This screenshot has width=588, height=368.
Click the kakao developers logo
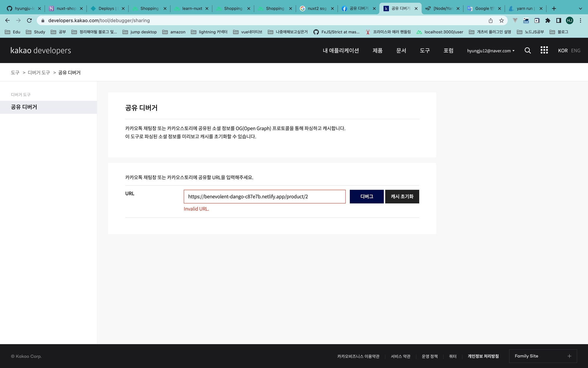[41, 50]
